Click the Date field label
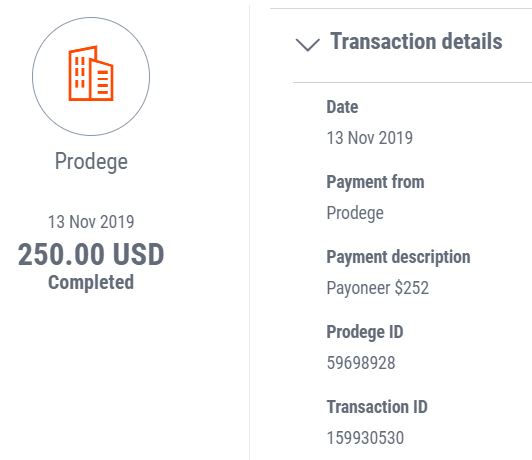Screen dimensions: 532x460 (x=342, y=107)
